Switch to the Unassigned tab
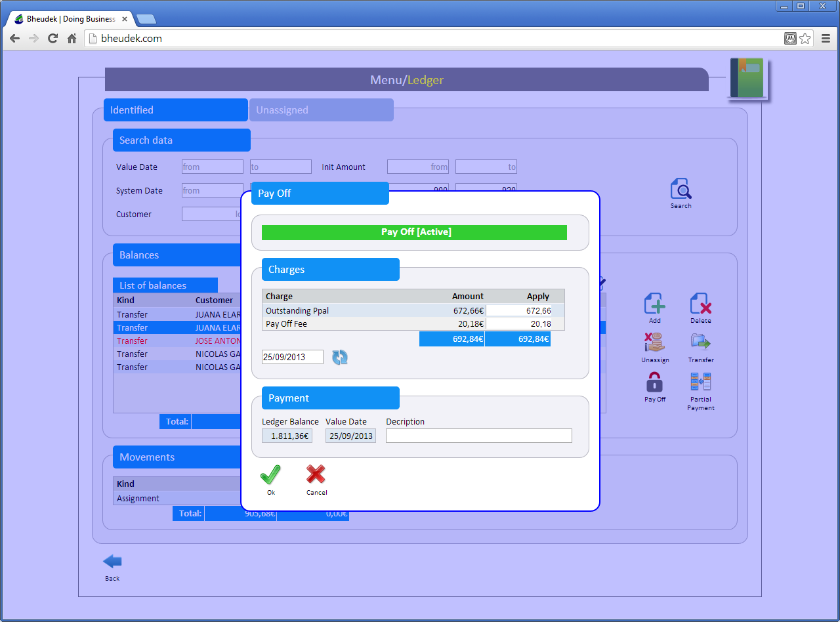The height and width of the screenshot is (622, 840). tap(321, 110)
